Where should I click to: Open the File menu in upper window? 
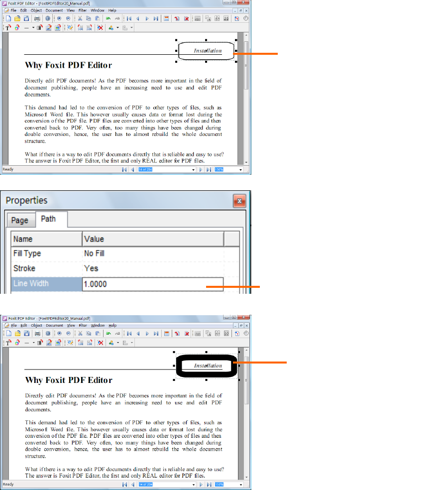(13, 10)
